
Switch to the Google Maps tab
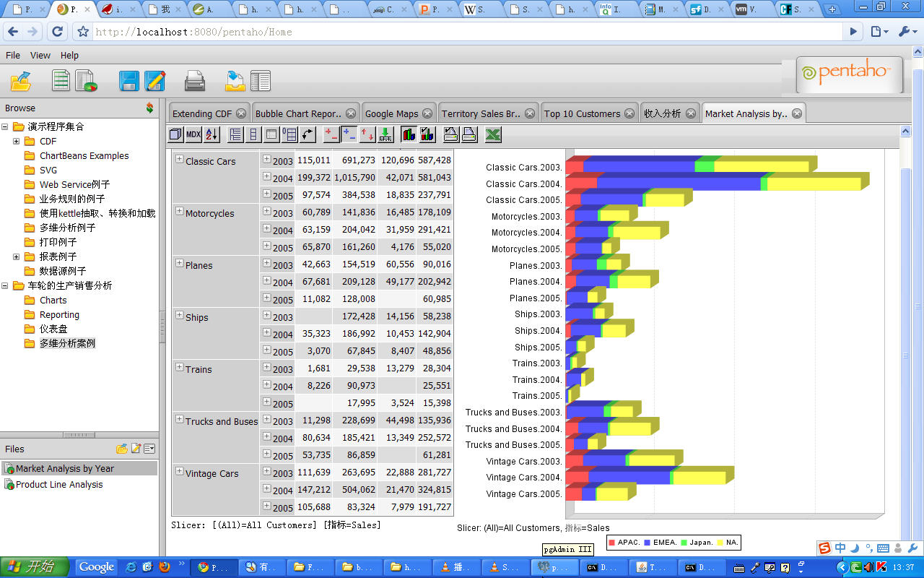(x=391, y=113)
